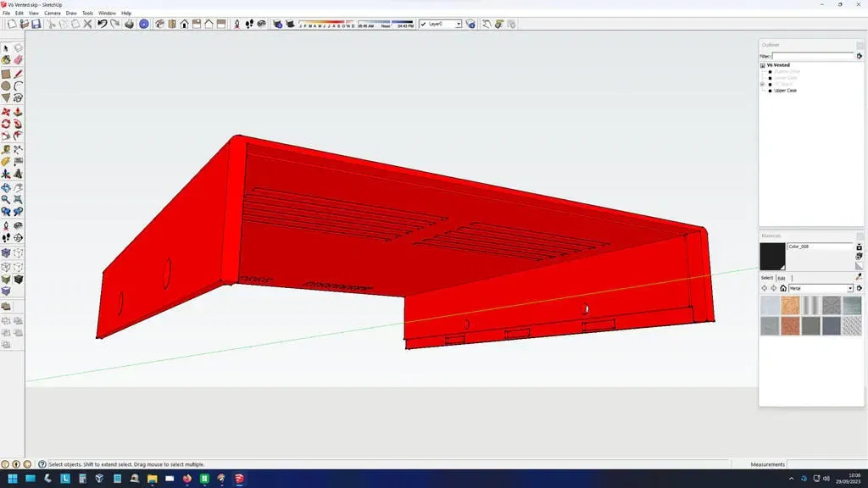Activate the Orbit tool

[x=6, y=187]
